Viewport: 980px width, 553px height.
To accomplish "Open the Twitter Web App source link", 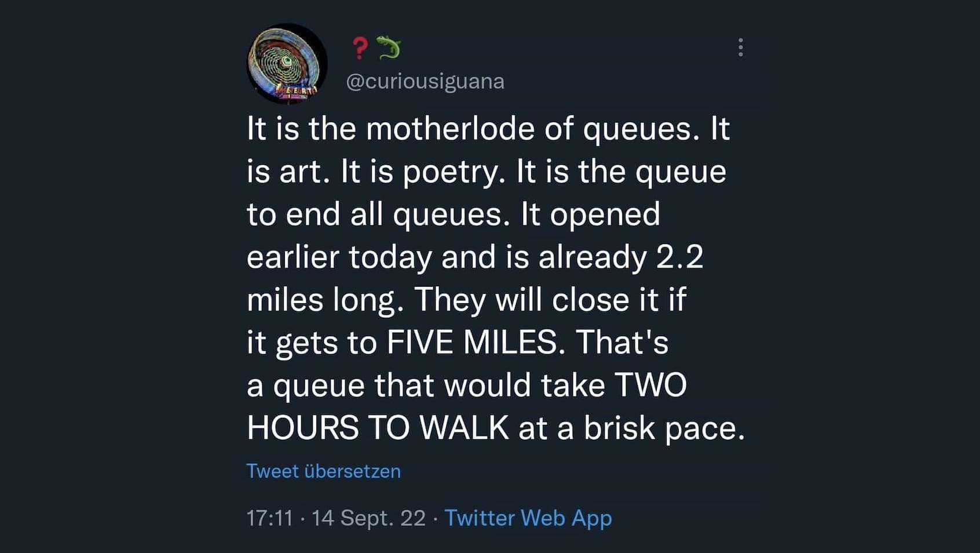I will [528, 518].
